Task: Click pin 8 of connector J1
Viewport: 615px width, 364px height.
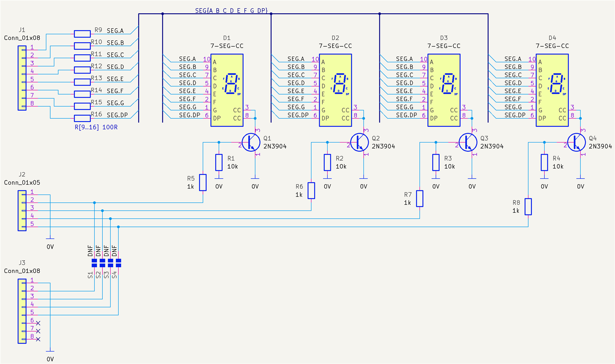Action: click(x=32, y=103)
